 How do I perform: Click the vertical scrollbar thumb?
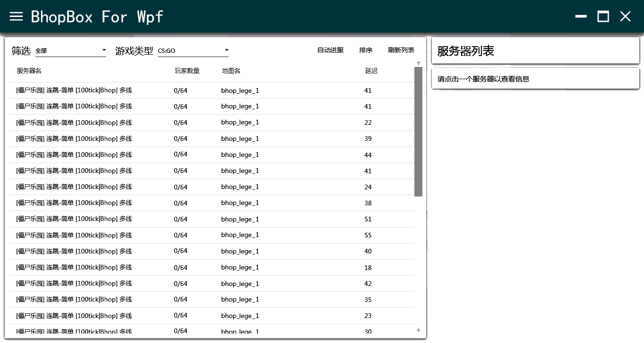(x=418, y=131)
